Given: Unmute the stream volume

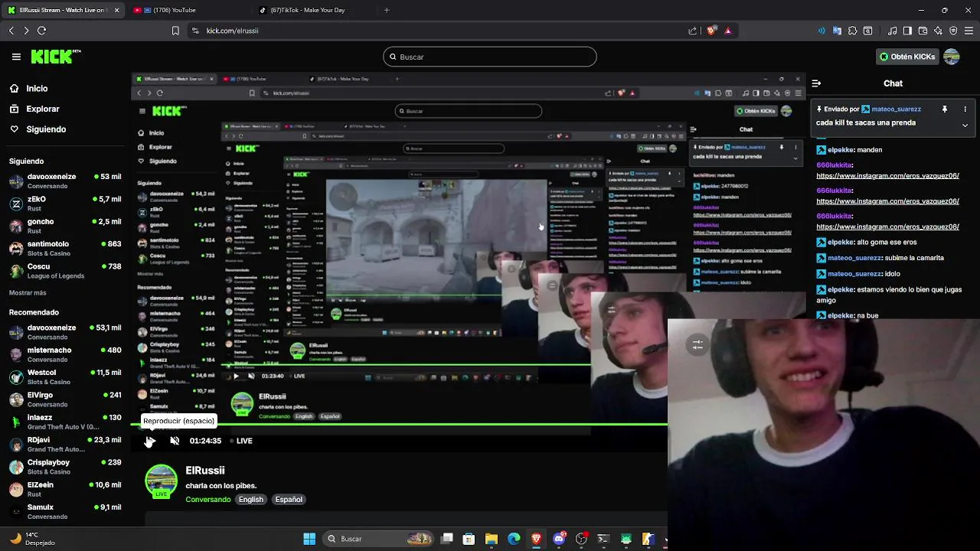Looking at the screenshot, I should [x=175, y=441].
